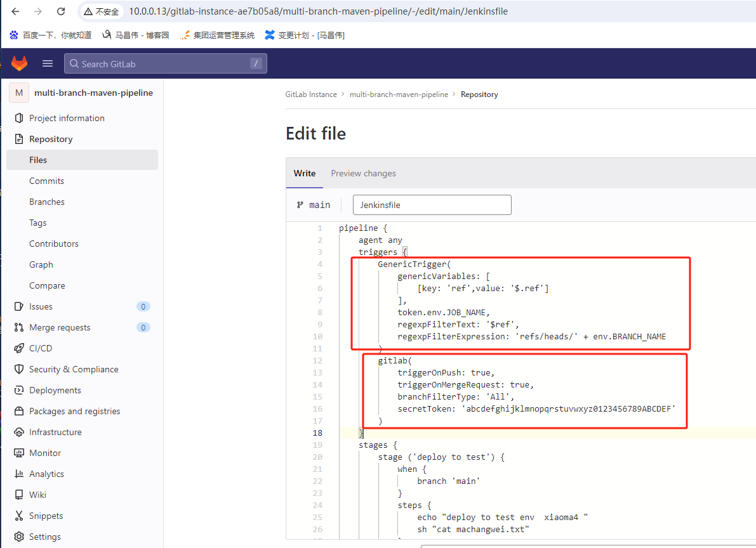The height and width of the screenshot is (548, 756).
Task: Click the Analytics chart icon
Action: (x=19, y=474)
